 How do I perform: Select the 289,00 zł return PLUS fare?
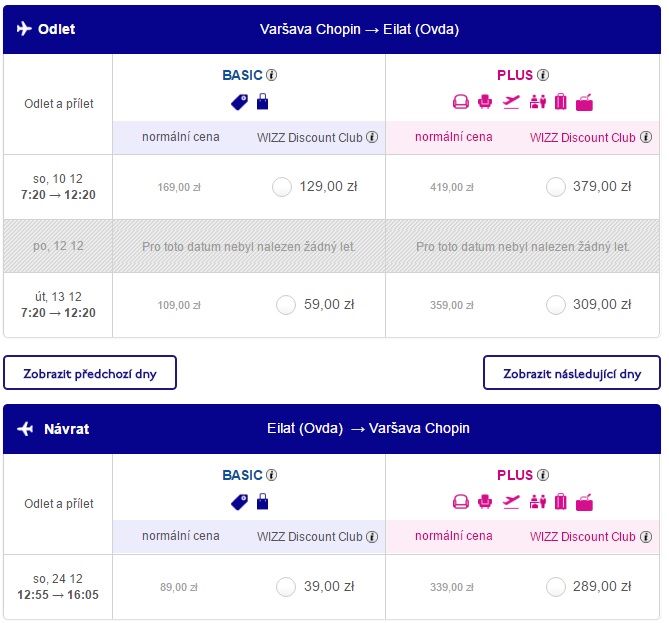point(556,587)
